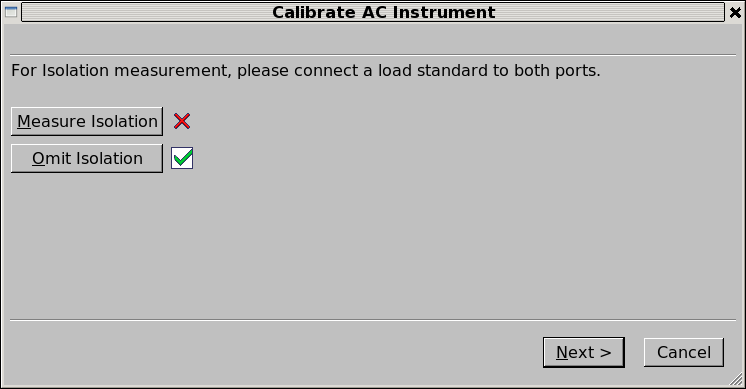This screenshot has width=746, height=389.
Task: Click the green checkmark status icon
Action: (x=182, y=158)
